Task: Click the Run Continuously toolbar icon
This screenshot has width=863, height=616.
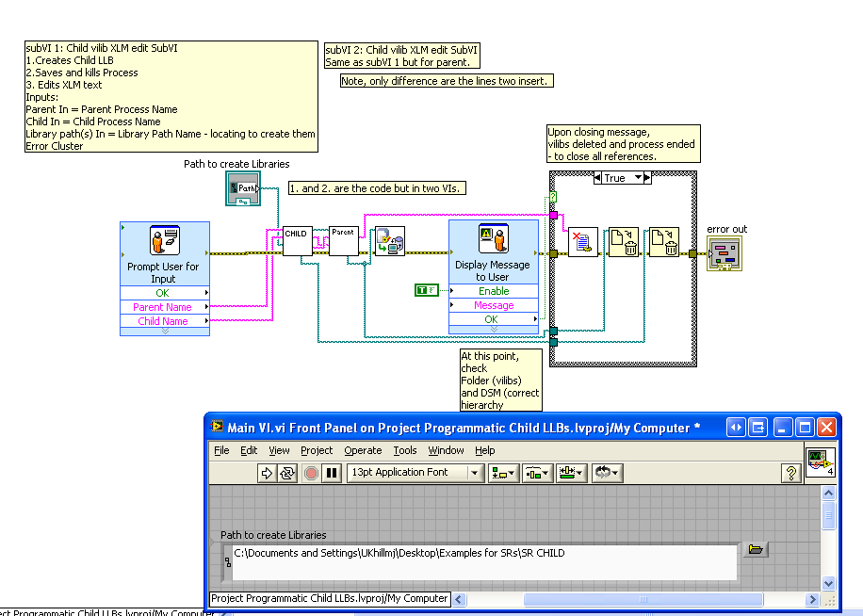Action: pyautogui.click(x=287, y=473)
